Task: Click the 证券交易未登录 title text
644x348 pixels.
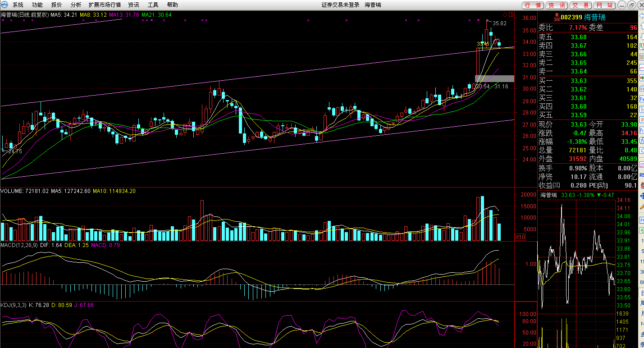Action: point(341,5)
